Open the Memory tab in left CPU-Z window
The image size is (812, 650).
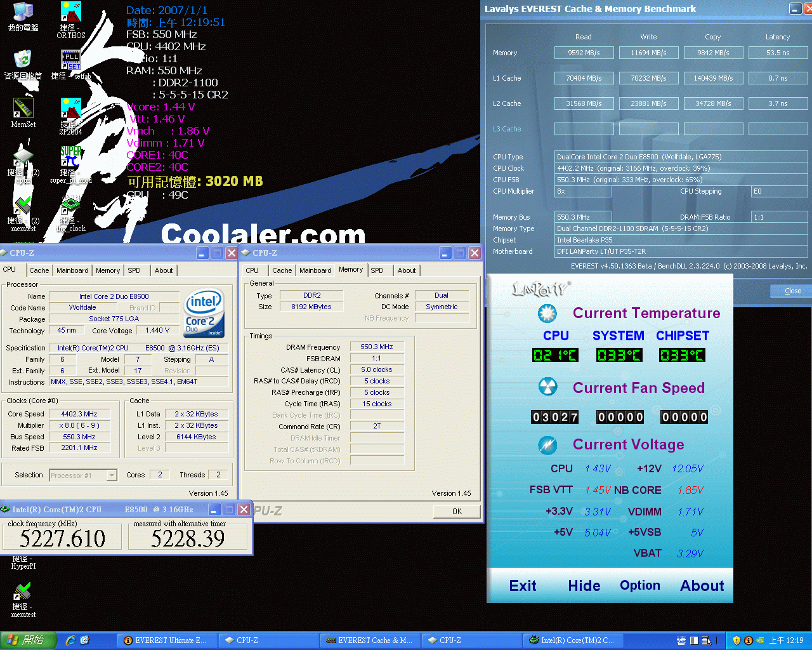(x=108, y=270)
